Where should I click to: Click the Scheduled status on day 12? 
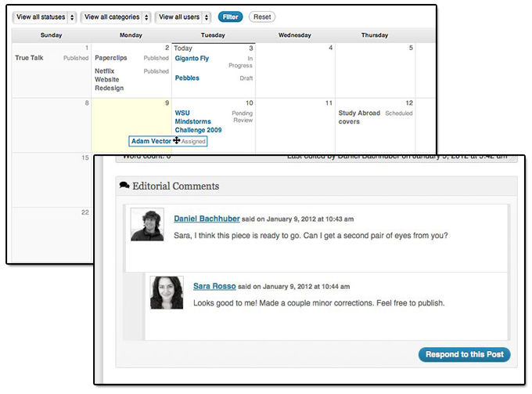point(399,113)
